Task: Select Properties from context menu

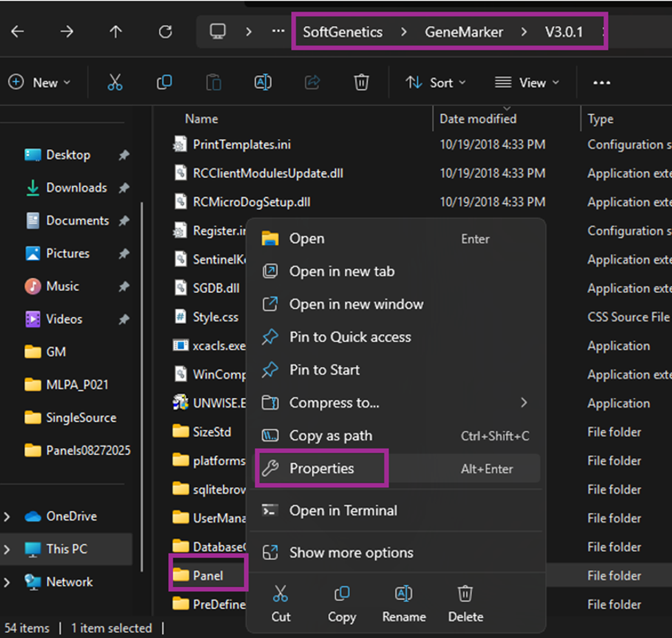Action: point(321,469)
